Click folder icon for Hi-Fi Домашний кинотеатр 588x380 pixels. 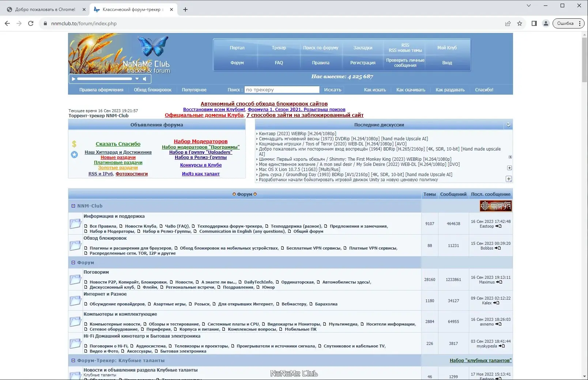click(x=75, y=343)
